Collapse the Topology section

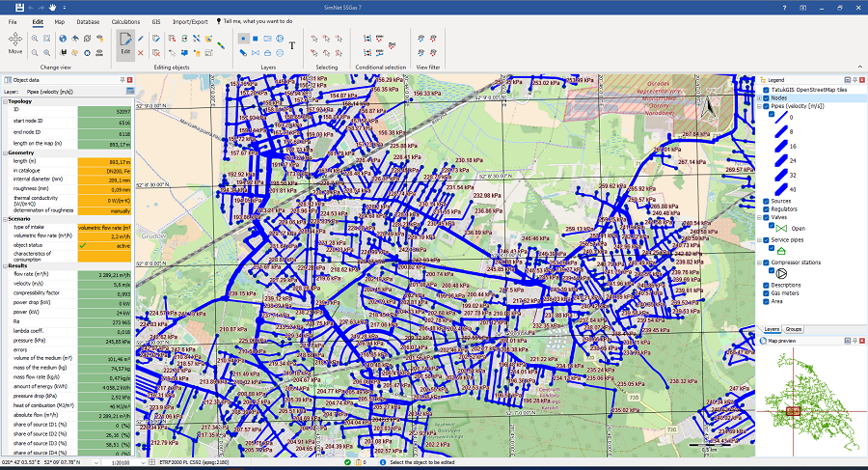tap(5, 102)
